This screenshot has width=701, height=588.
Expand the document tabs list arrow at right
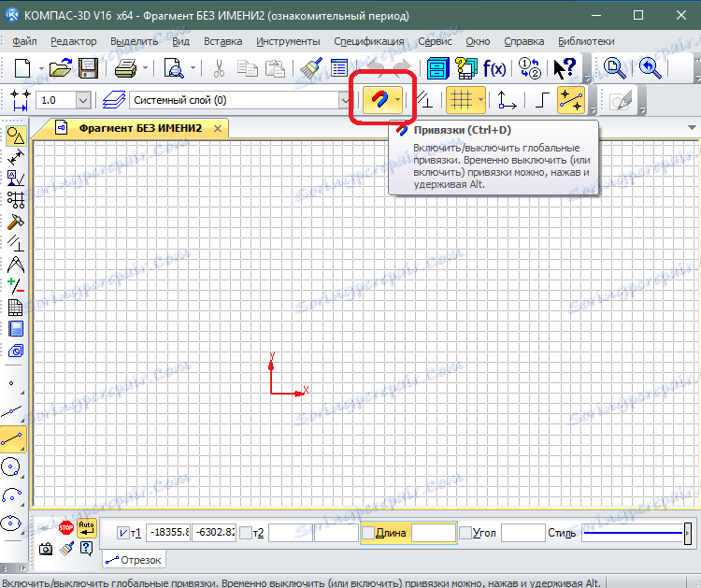coord(691,128)
